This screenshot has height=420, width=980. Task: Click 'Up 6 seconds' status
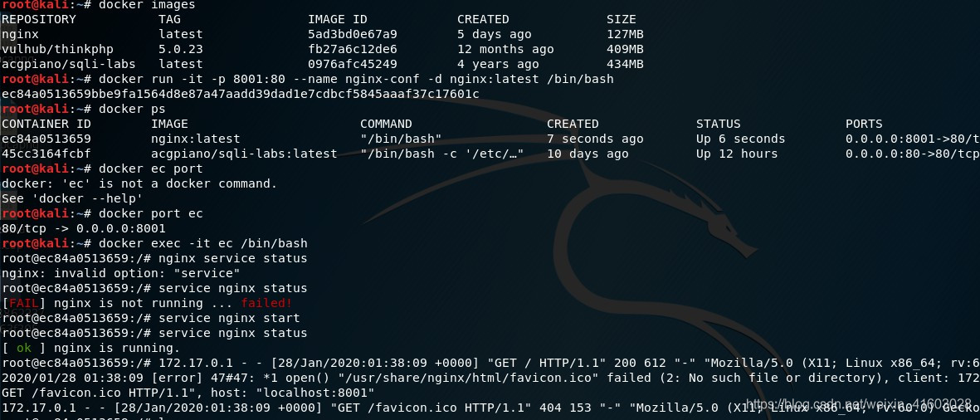point(741,139)
